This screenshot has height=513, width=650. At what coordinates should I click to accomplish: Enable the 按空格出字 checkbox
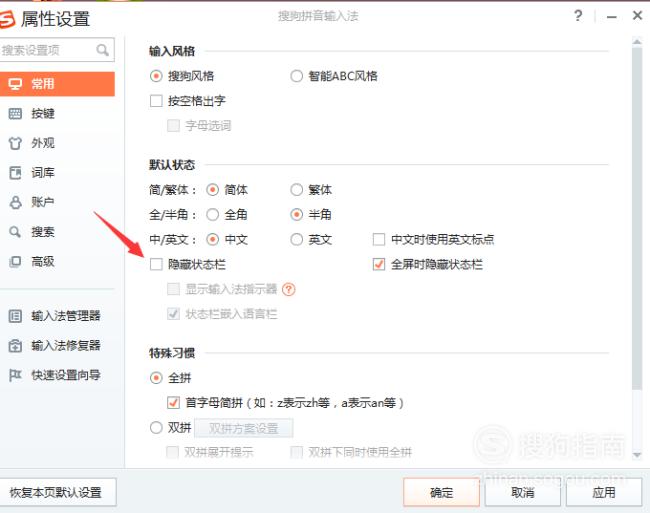156,101
